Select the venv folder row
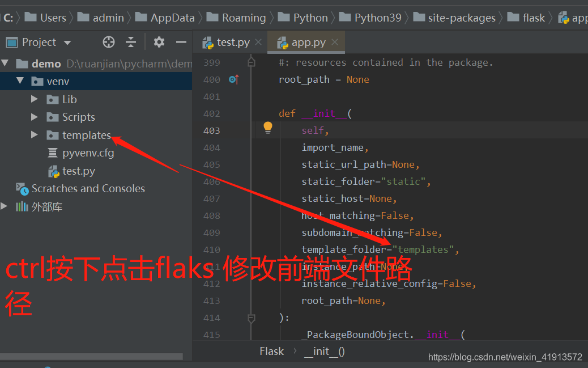The width and height of the screenshot is (588, 368). [96, 81]
